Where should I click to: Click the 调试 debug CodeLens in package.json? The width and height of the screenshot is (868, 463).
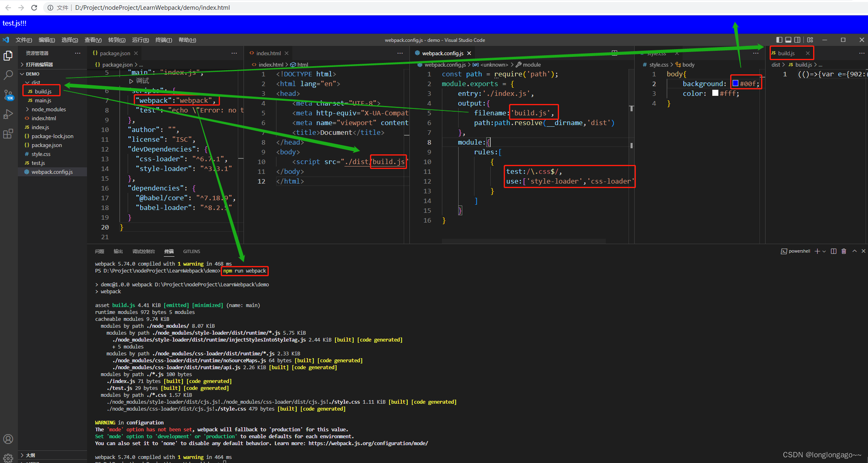pos(139,81)
